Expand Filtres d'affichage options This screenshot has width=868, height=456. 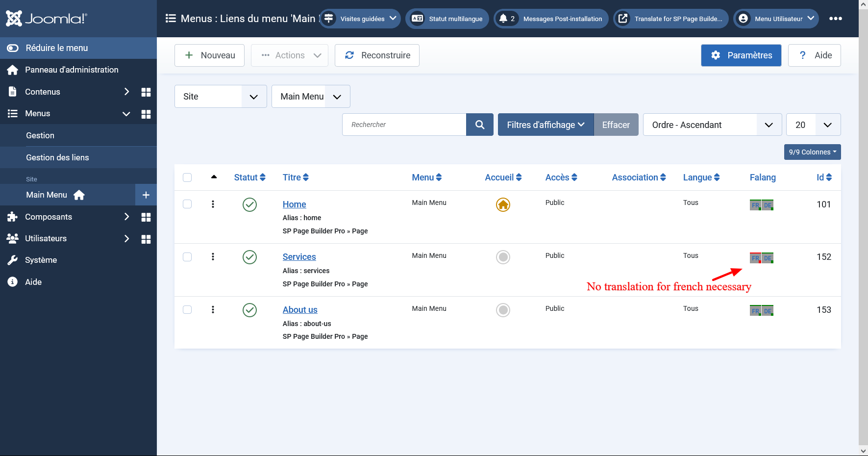click(546, 125)
